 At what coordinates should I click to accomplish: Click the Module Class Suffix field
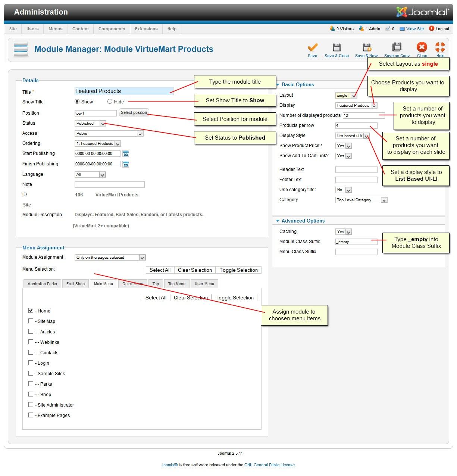(356, 242)
